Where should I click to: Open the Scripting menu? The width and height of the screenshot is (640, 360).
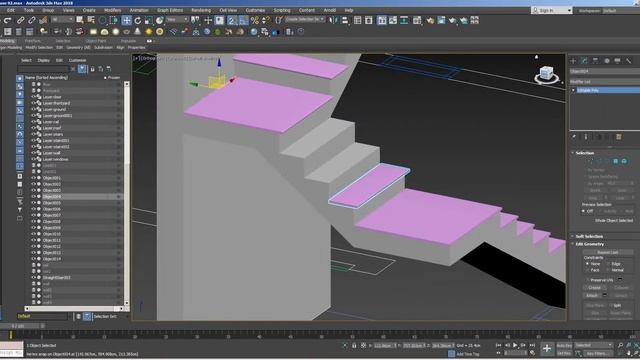click(x=282, y=10)
